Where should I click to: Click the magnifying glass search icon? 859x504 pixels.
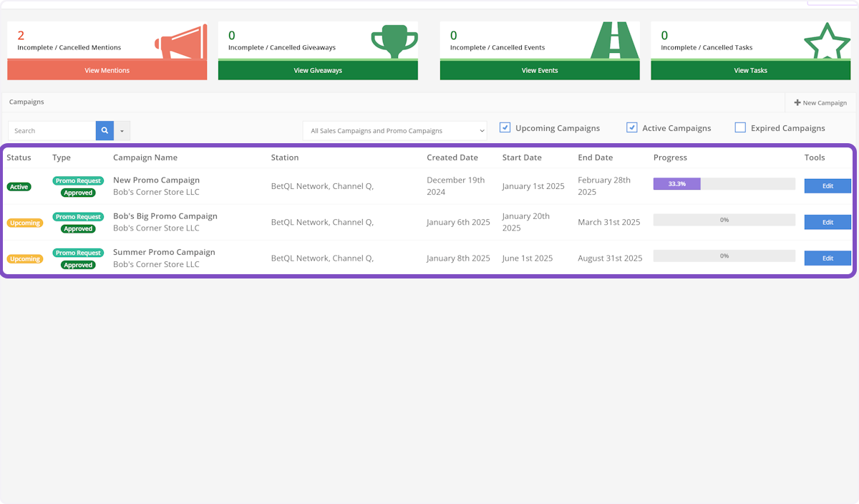105,131
